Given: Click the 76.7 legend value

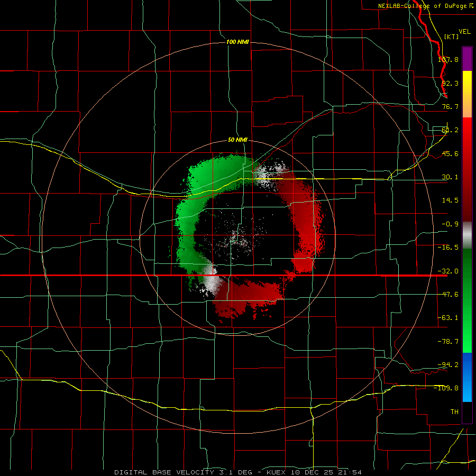Looking at the screenshot, I should click(450, 106).
